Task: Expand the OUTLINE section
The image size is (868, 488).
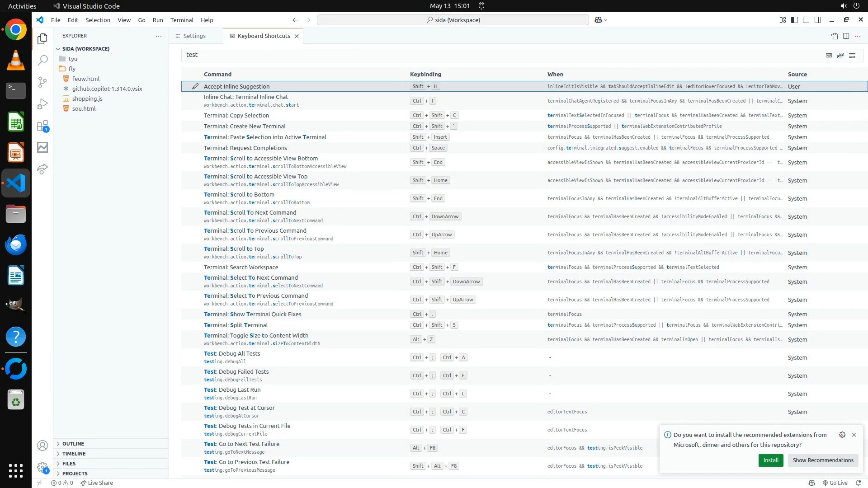Action: [x=73, y=444]
